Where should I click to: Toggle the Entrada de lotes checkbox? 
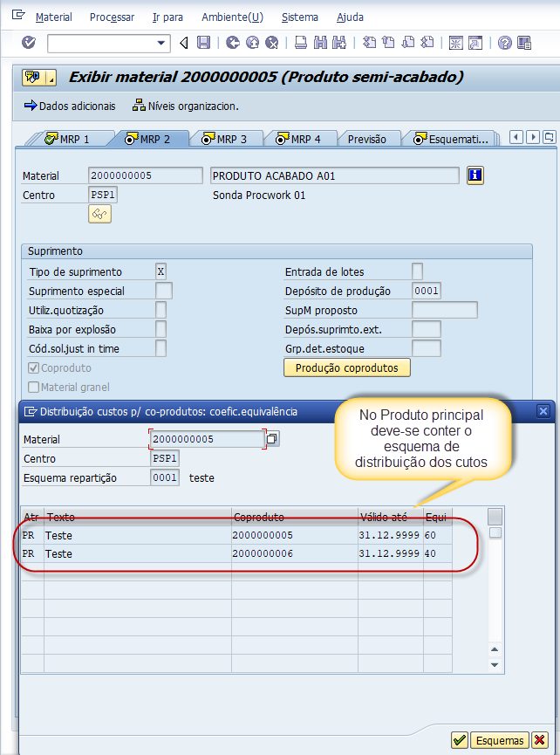click(417, 271)
